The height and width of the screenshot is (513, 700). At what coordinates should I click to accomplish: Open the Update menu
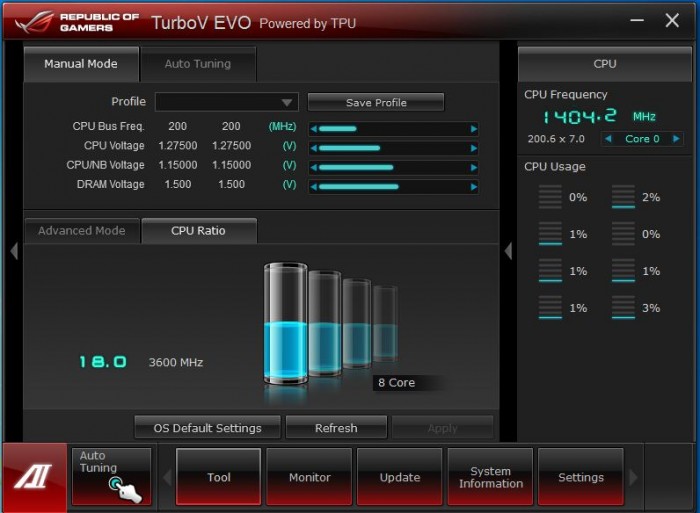[x=400, y=477]
